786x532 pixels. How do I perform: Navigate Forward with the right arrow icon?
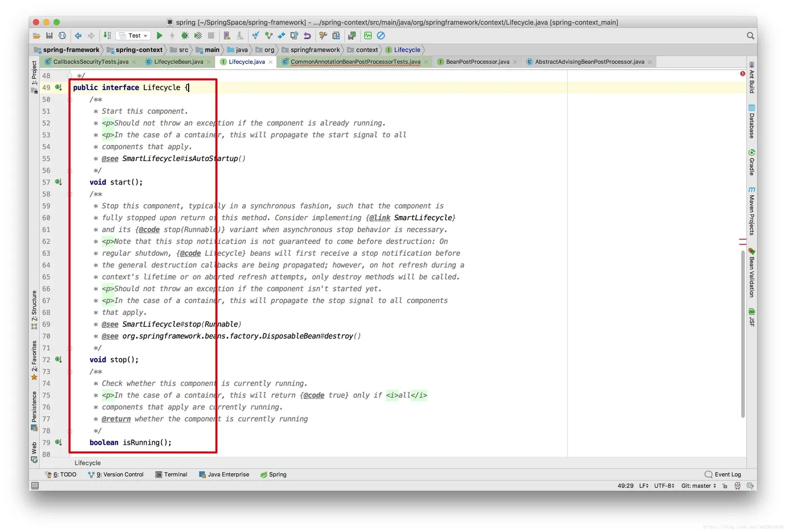(x=91, y=35)
